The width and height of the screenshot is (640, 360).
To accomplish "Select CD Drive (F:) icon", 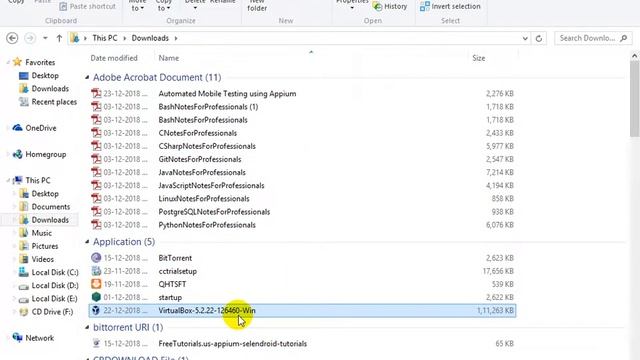I will tap(24, 312).
